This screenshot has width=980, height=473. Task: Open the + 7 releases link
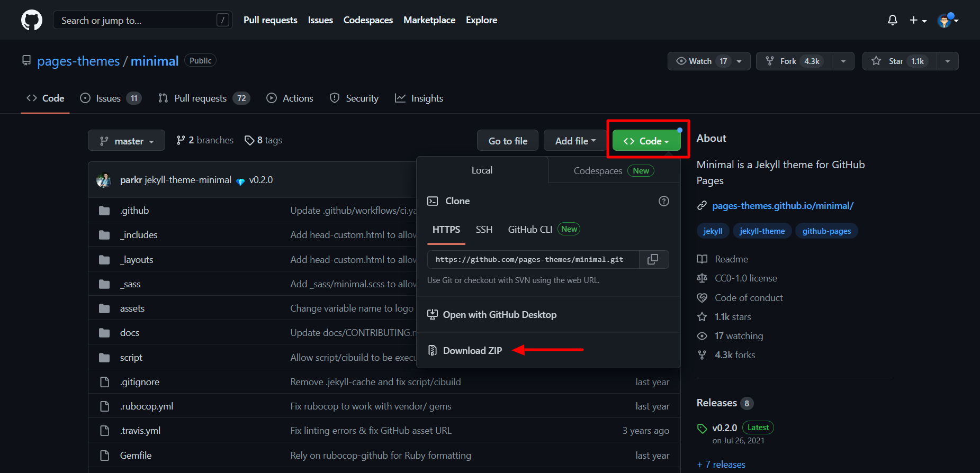coord(721,465)
